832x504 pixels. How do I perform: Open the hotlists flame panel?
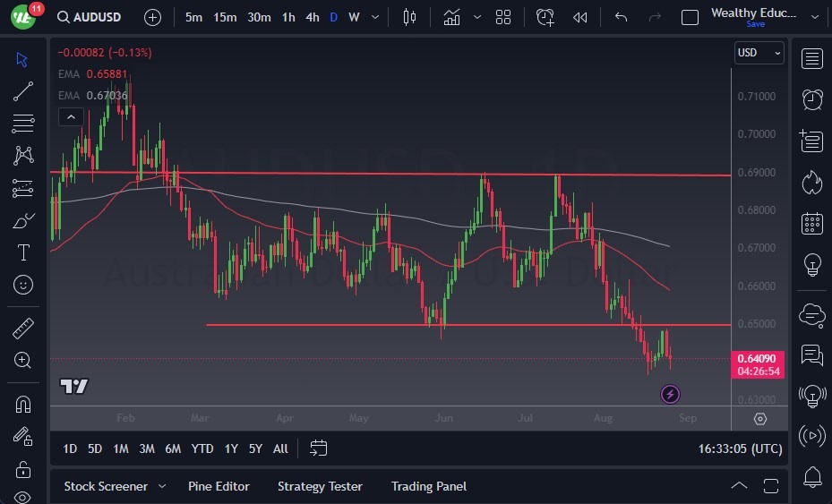pos(811,183)
